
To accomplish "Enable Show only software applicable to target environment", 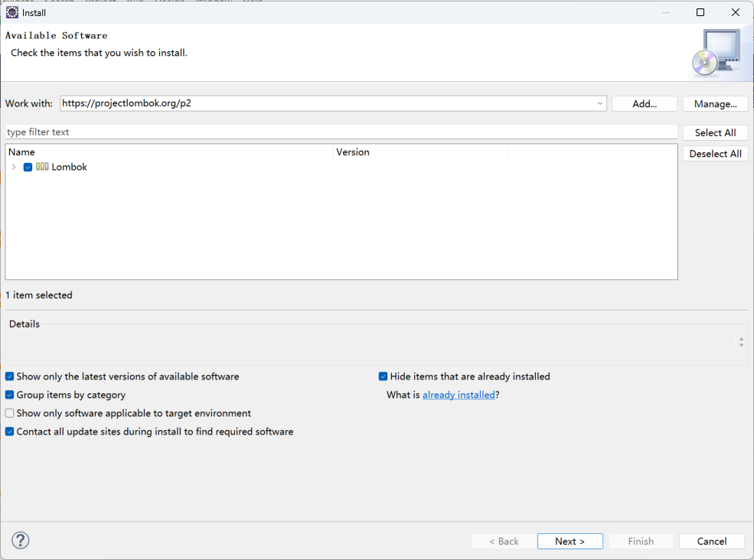I will 10,413.
